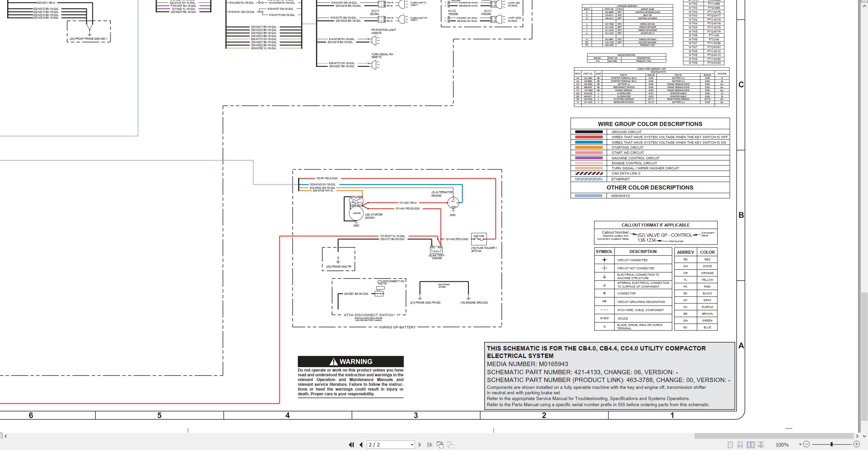Click the grid row letter B marker
The image size is (868, 450).
(x=741, y=215)
